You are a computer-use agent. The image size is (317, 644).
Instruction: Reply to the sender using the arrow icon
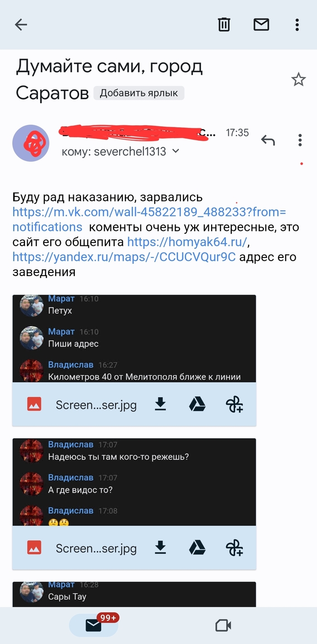point(268,141)
